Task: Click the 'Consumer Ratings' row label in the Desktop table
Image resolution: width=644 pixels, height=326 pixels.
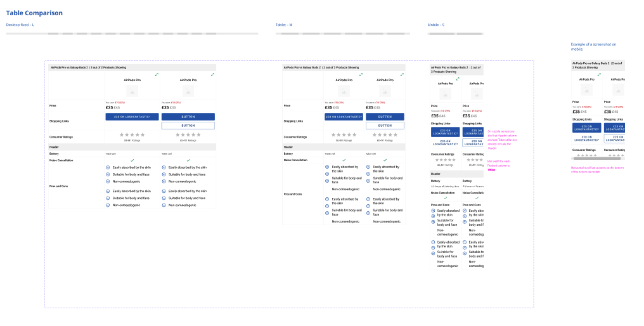Action: (61, 137)
